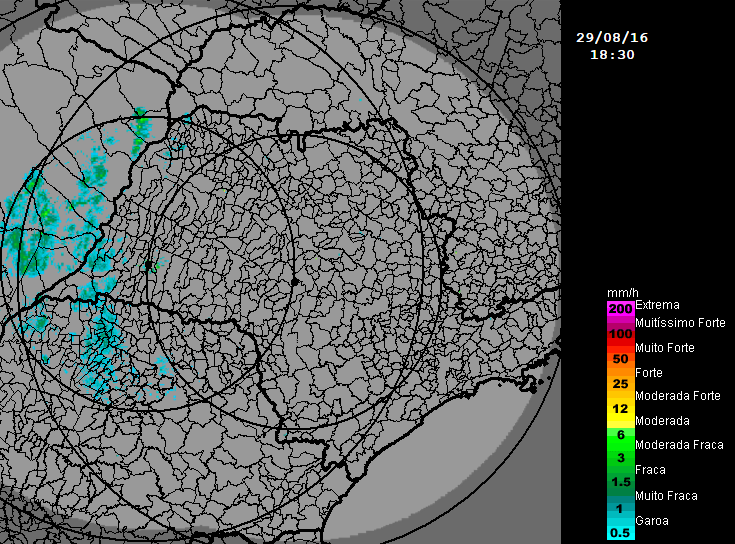Click the teal 1 mm/h legend swatch

(620, 508)
